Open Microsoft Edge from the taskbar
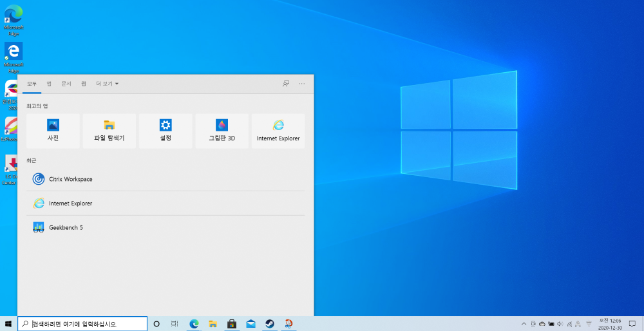The height and width of the screenshot is (331, 644). tap(194, 324)
